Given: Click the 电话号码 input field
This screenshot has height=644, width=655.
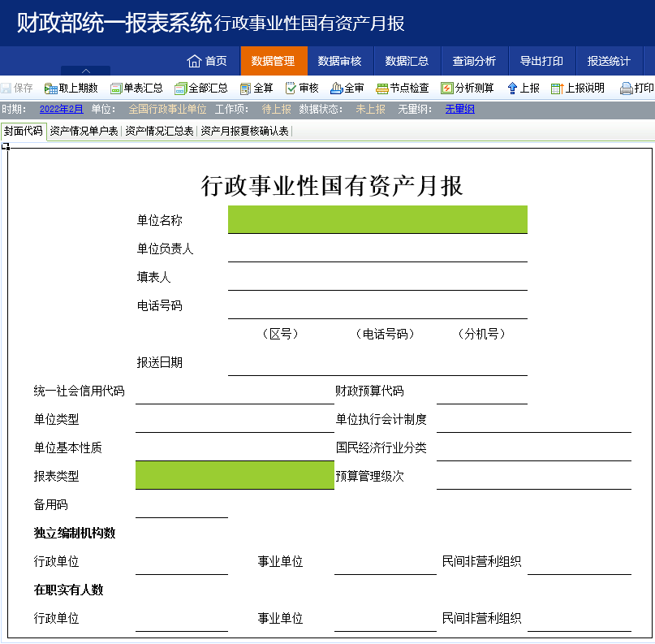Looking at the screenshot, I should tap(377, 305).
